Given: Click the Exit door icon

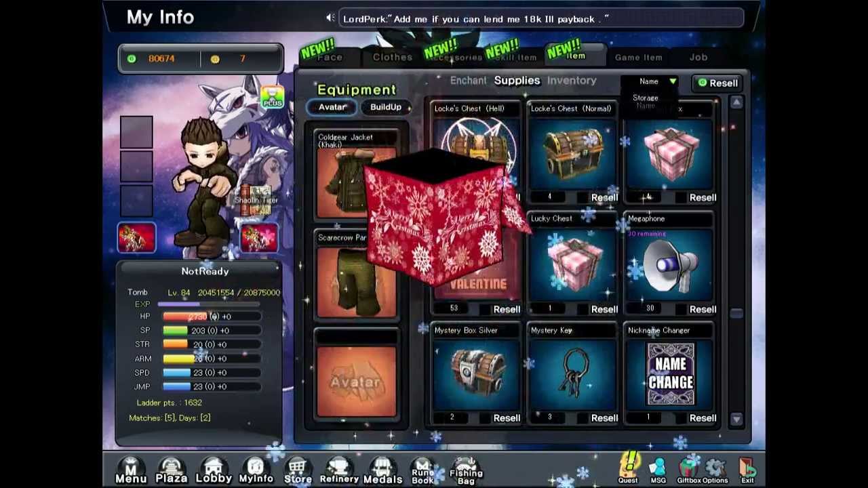Looking at the screenshot, I should (747, 470).
